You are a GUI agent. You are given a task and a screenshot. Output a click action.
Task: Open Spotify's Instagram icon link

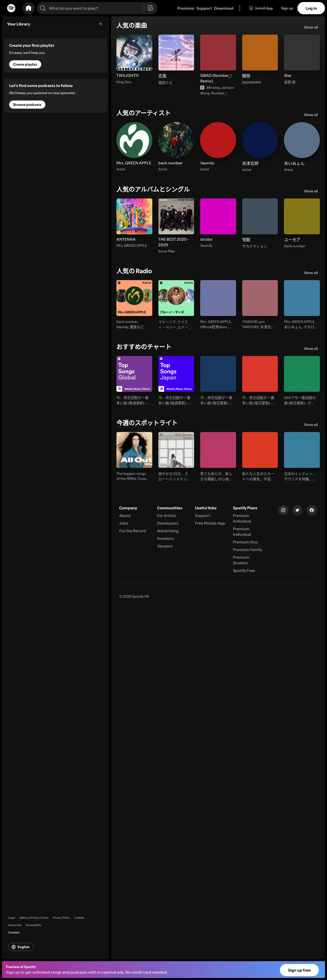click(283, 510)
